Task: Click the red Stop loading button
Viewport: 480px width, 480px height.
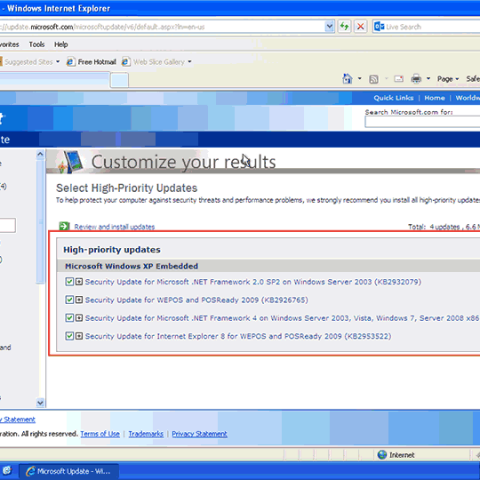Action: (360, 26)
